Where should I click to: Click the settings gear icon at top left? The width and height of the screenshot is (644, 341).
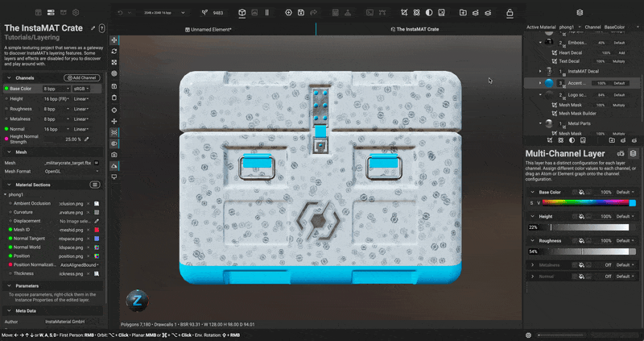coord(75,13)
